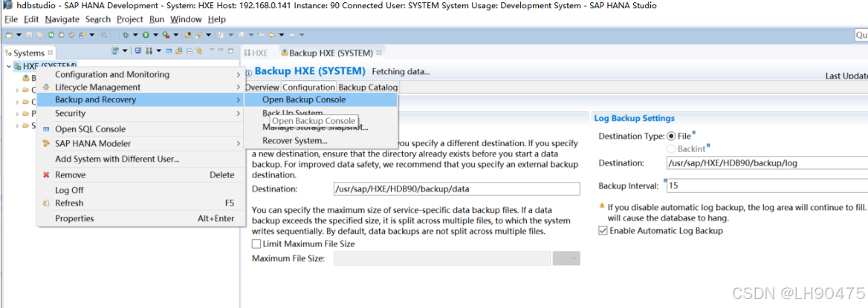Screen dimensions: 868x308
Task: Click the Run Last Tool icon with red toolbox
Action: point(166,35)
